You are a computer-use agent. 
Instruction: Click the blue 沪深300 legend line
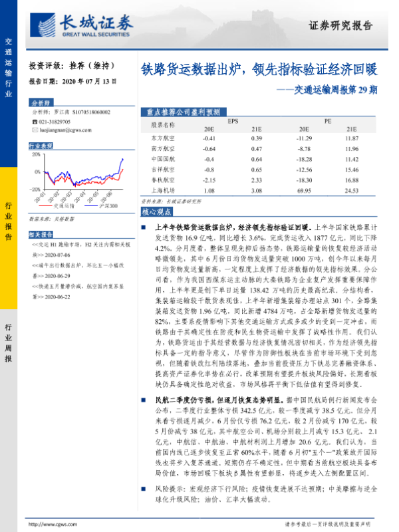click(83, 207)
